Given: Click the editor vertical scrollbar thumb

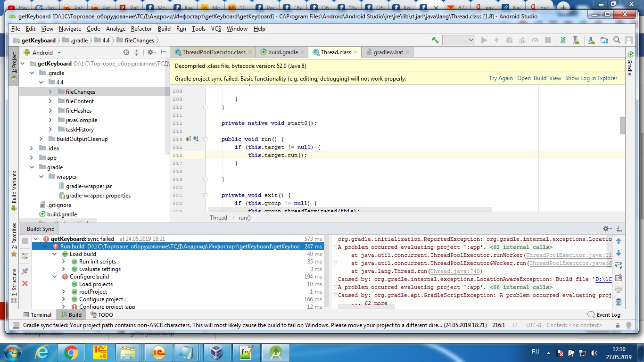Looking at the screenshot, I should [x=622, y=126].
